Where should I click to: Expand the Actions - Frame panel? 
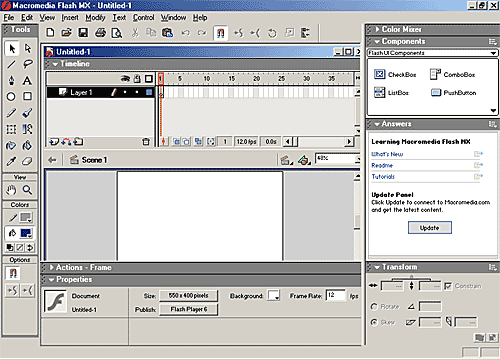click(52, 268)
